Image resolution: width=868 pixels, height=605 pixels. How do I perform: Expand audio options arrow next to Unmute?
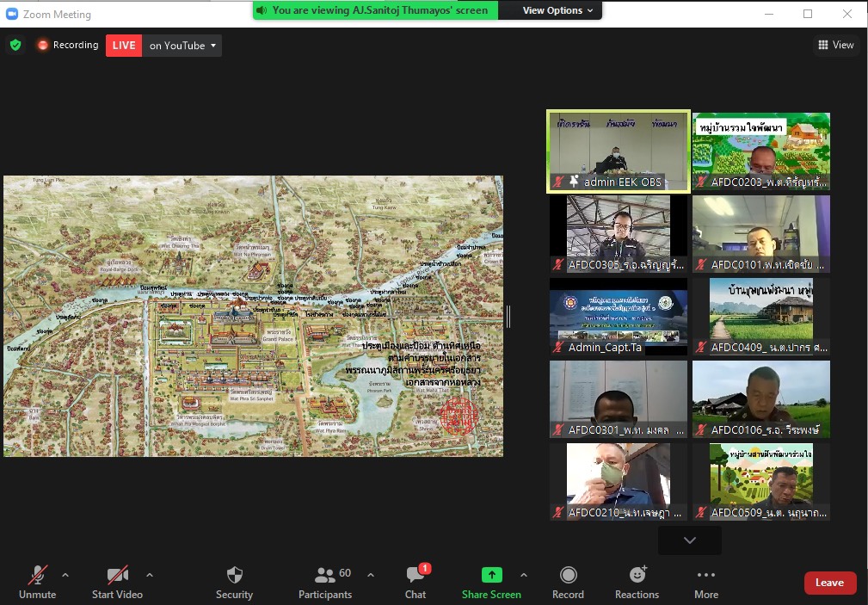[65, 575]
